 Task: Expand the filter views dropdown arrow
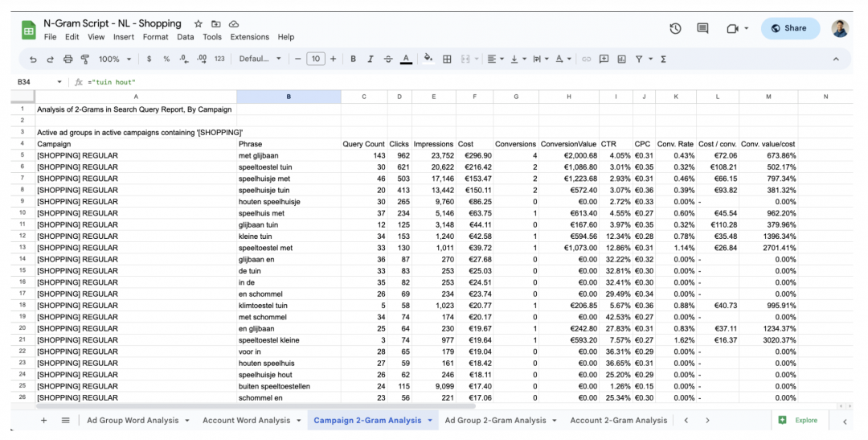(x=650, y=60)
